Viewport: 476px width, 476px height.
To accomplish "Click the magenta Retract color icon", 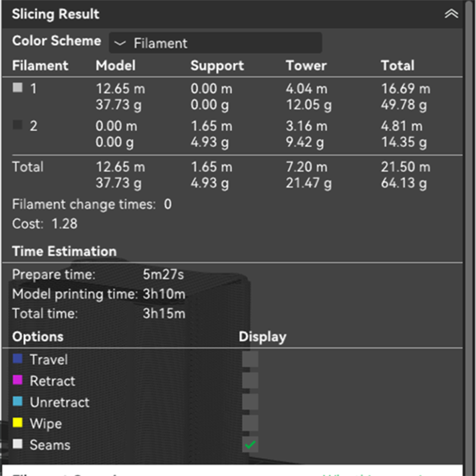I will (18, 381).
